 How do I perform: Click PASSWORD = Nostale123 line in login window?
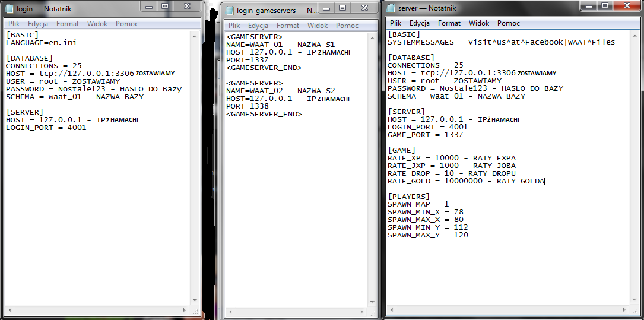[x=94, y=89]
